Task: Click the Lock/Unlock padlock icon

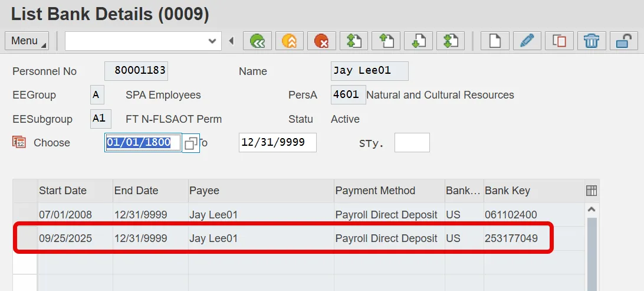Action: click(x=624, y=41)
